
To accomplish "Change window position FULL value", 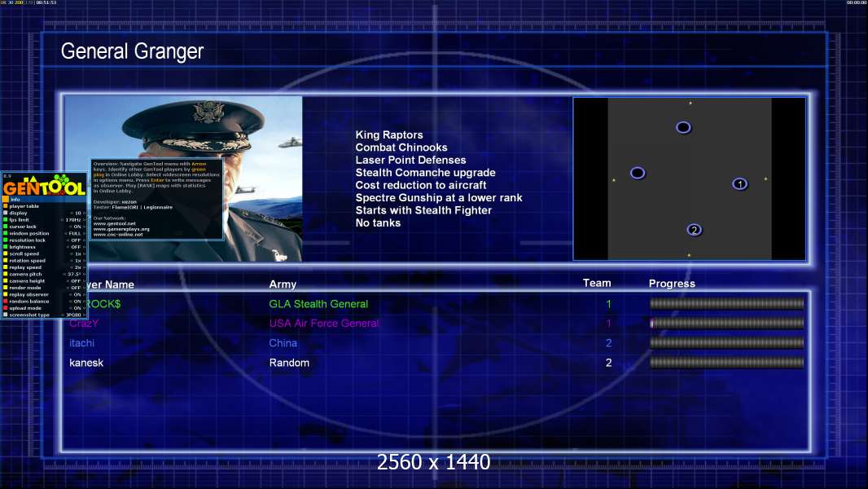I will coord(75,233).
